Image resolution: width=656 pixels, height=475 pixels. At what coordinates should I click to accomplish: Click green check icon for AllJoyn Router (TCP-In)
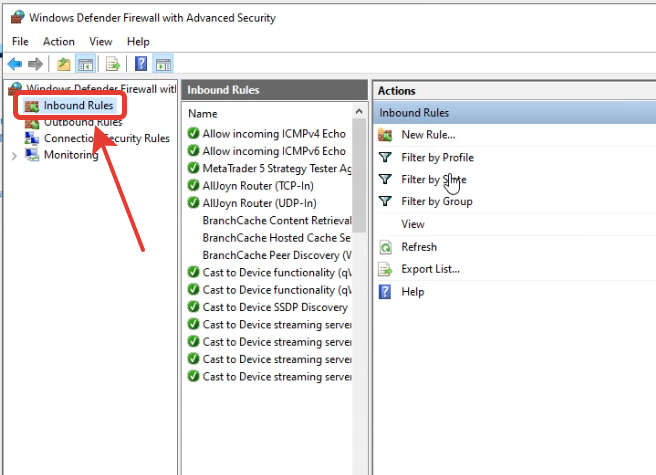tap(193, 185)
